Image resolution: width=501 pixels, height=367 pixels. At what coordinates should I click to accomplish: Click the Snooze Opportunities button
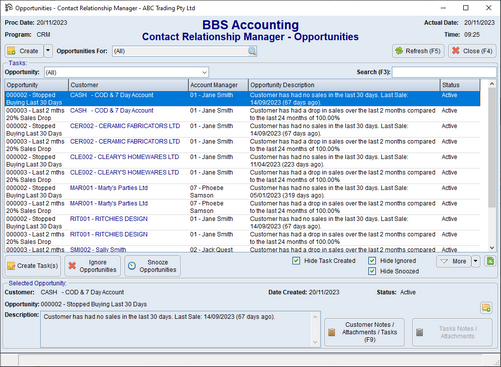[152, 266]
